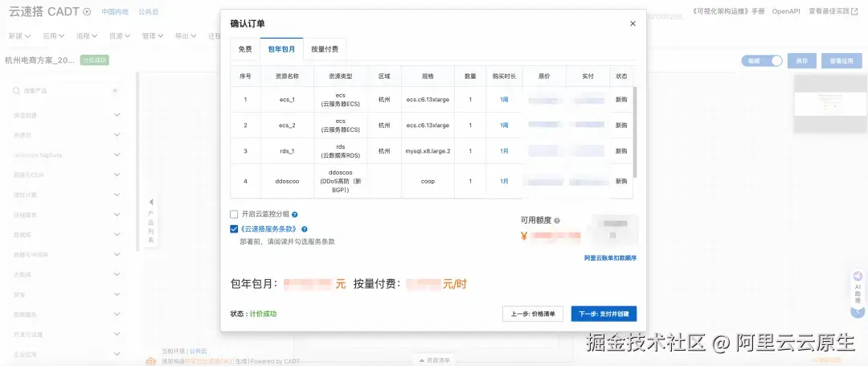Click the 部署应用 button
The image size is (868, 366).
[841, 61]
